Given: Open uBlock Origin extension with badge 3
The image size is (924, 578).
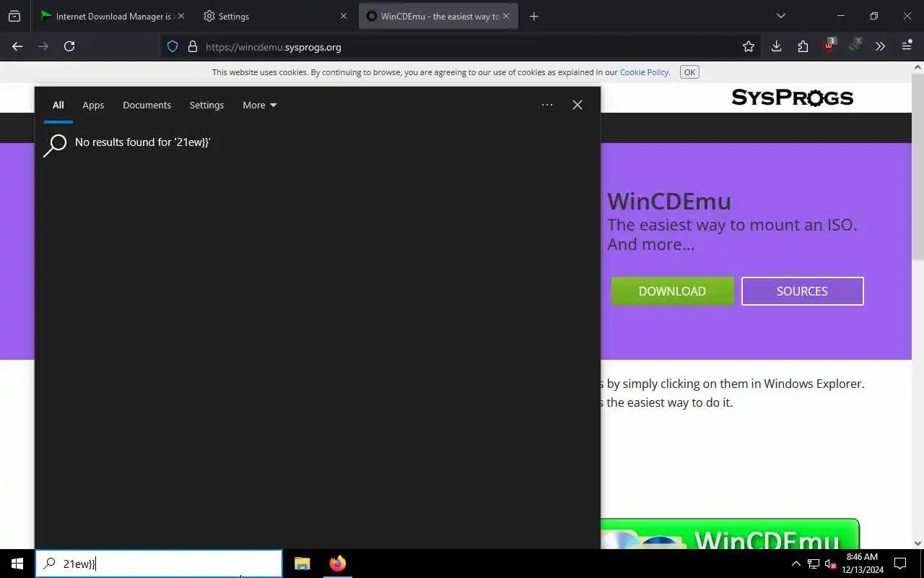Looking at the screenshot, I should 829,45.
